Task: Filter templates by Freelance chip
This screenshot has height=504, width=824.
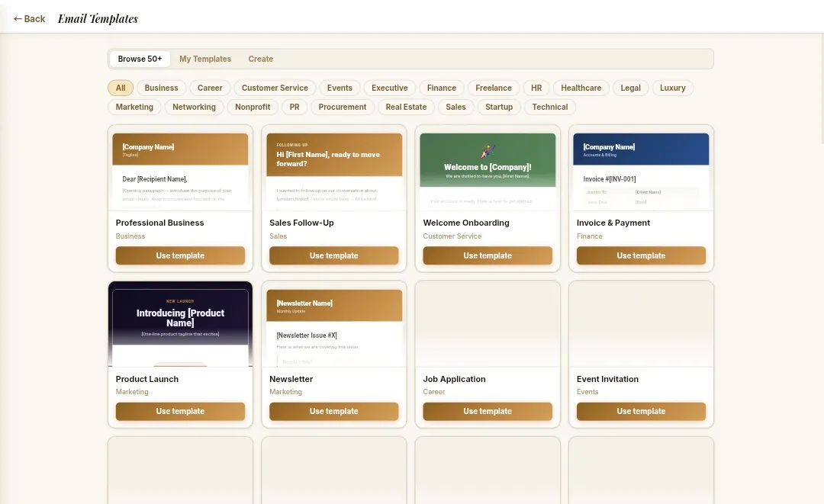Action: tap(494, 88)
